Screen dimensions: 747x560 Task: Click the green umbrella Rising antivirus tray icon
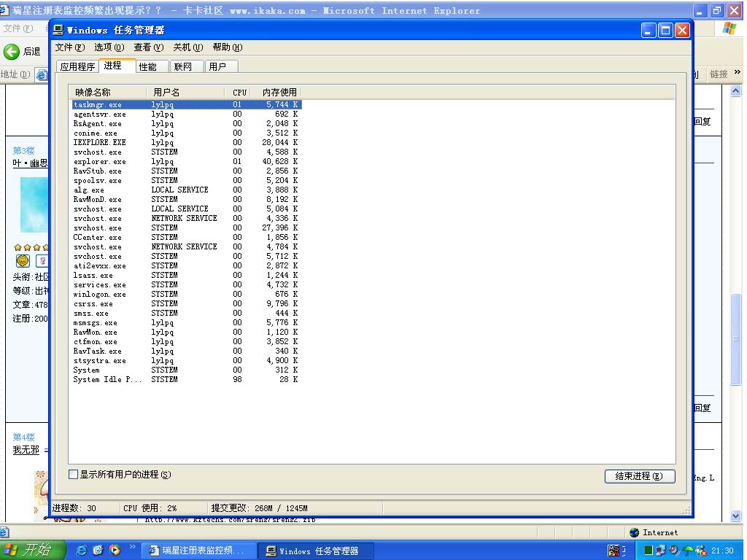tap(688, 551)
